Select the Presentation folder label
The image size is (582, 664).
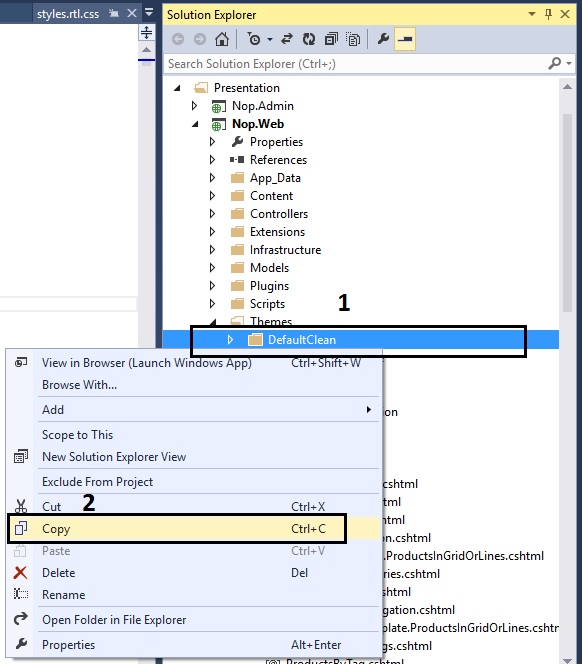coord(247,88)
